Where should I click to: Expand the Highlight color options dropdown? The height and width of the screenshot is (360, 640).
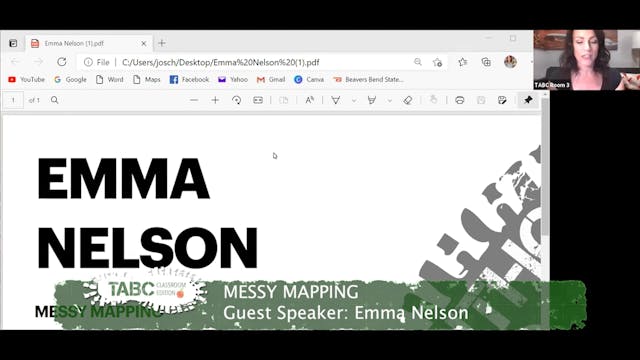[x=389, y=100]
